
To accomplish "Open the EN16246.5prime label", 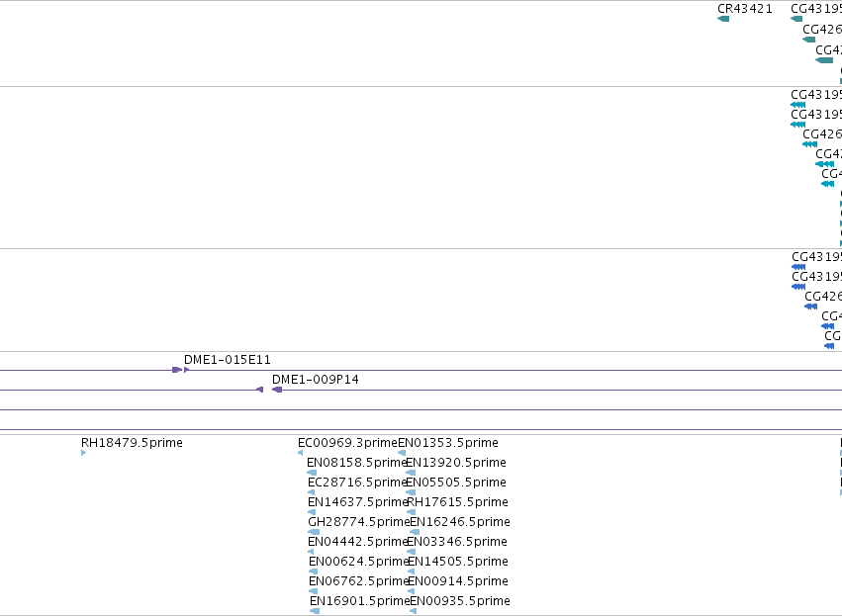I will click(x=460, y=522).
